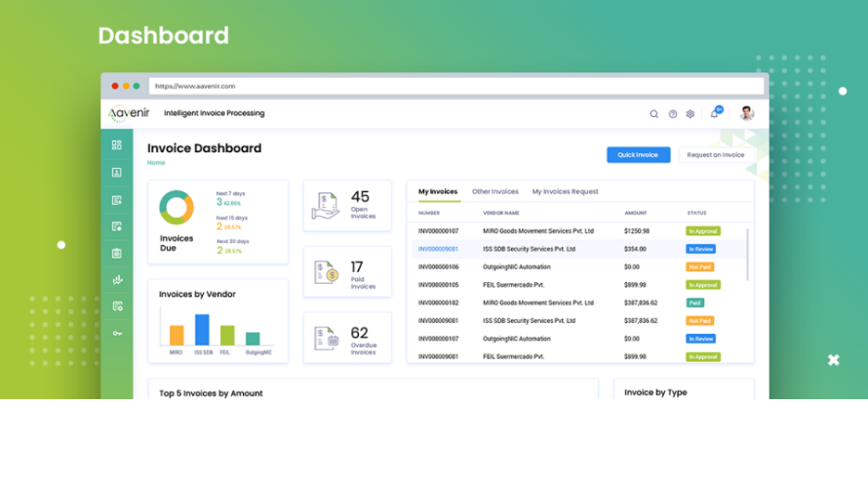This screenshot has height=488, width=868.
Task: Click the STATUS column header
Action: [x=696, y=213]
